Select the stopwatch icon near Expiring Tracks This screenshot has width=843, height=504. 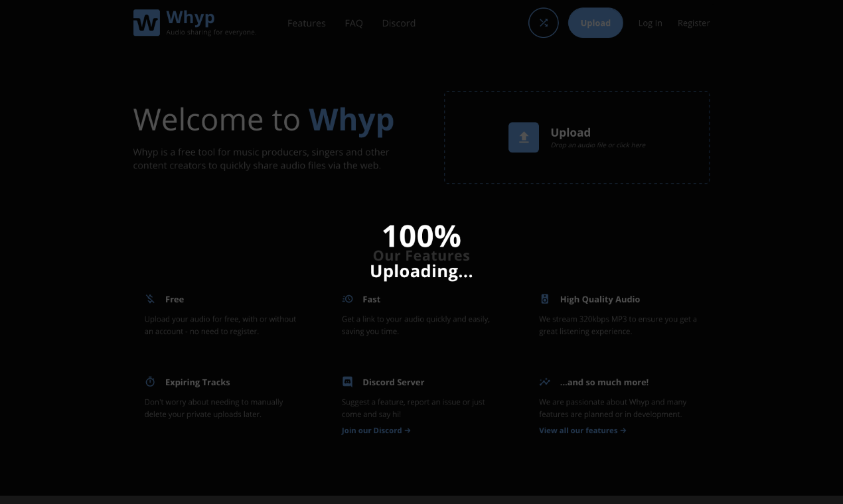[150, 381]
